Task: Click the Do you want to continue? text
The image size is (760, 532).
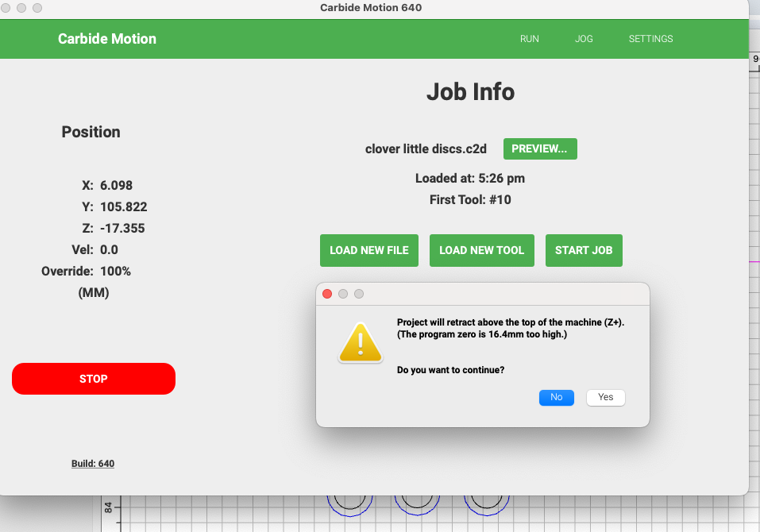Action: (450, 370)
